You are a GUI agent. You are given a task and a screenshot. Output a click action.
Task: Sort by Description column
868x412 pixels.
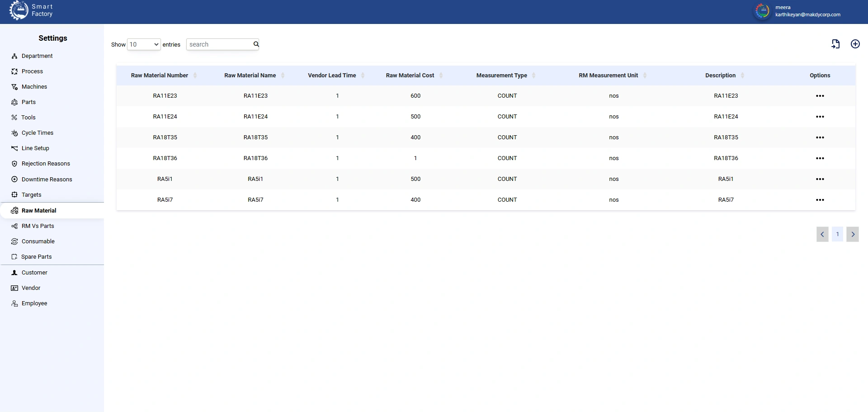pos(742,76)
